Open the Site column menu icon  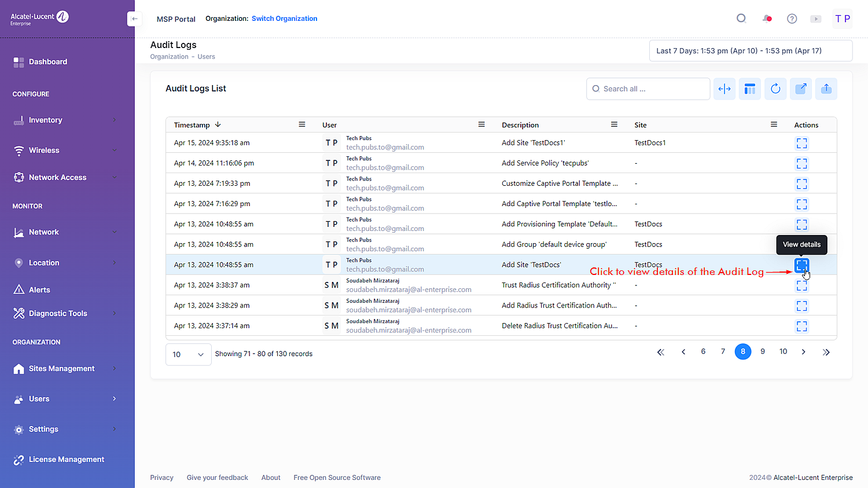click(774, 124)
